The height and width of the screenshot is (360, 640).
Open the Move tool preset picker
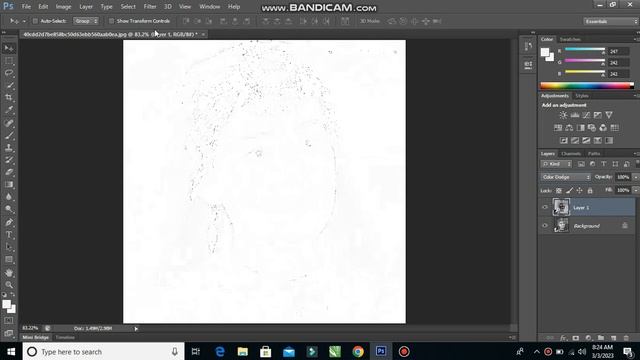click(24, 21)
